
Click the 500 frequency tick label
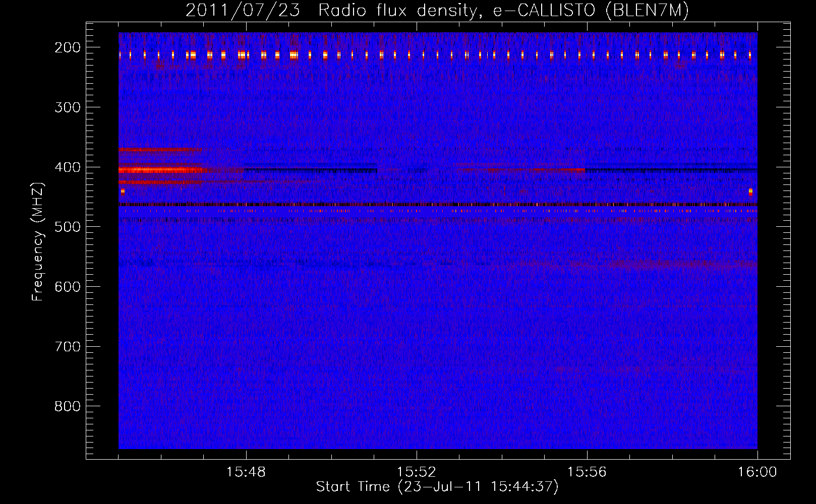point(68,227)
